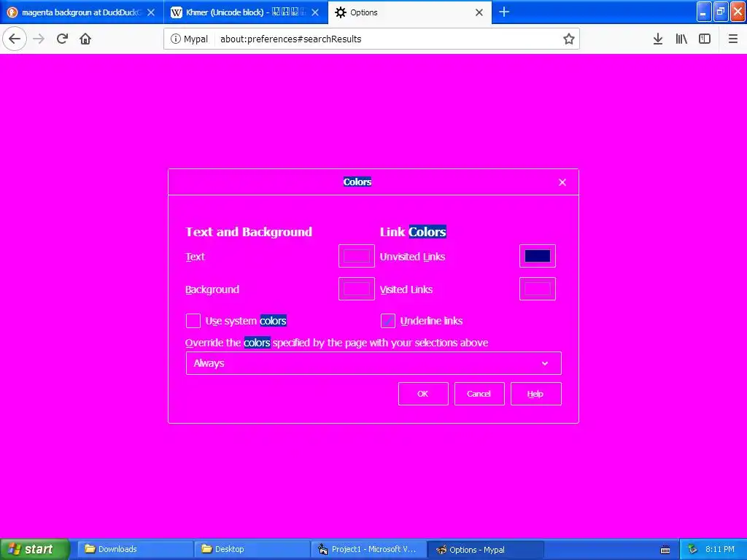747x560 pixels.
Task: Click the Cancel button
Action: pyautogui.click(x=479, y=394)
